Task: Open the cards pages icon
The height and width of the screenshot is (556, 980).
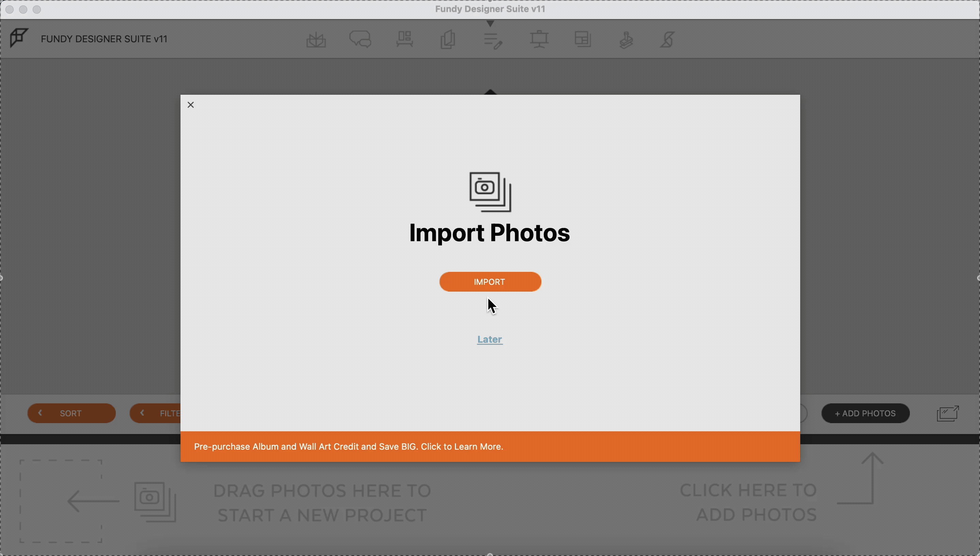Action: (448, 39)
